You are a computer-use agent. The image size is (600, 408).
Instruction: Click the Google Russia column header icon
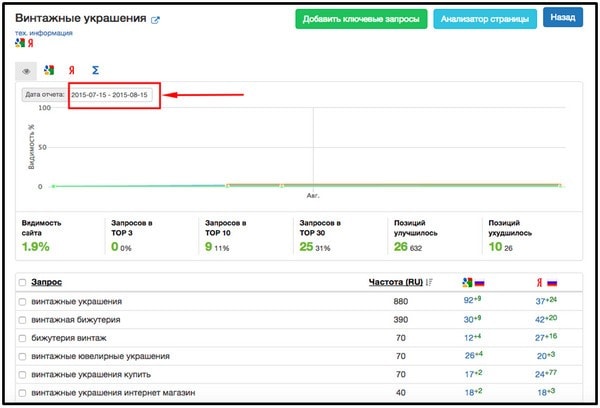[474, 283]
